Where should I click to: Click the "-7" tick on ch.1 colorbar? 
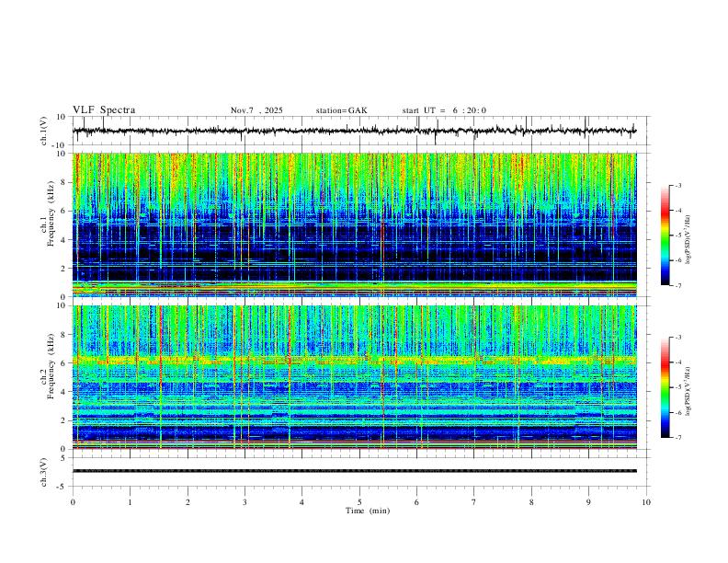(678, 285)
